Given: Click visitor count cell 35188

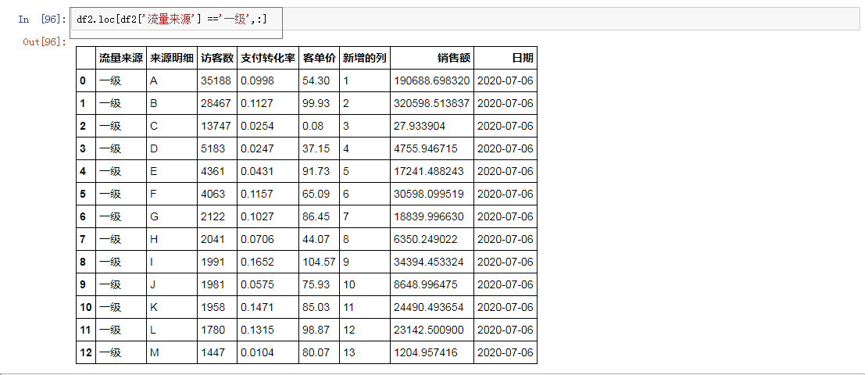Looking at the screenshot, I should (216, 80).
